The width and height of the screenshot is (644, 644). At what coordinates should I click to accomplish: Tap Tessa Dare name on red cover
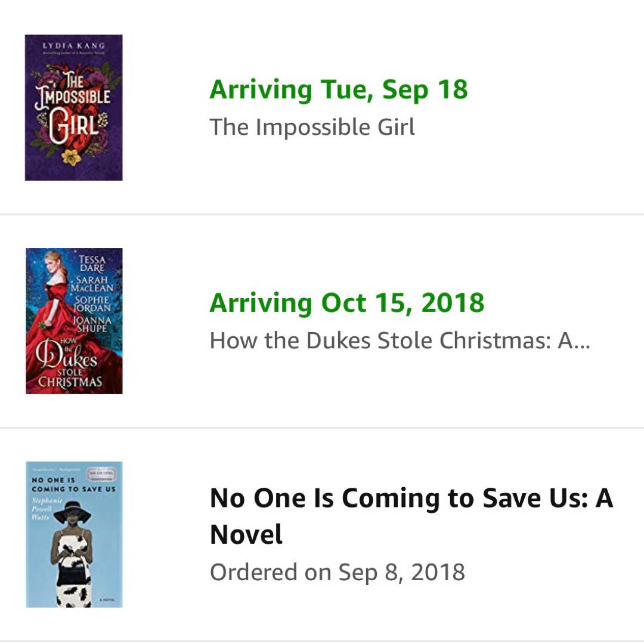coord(92,264)
